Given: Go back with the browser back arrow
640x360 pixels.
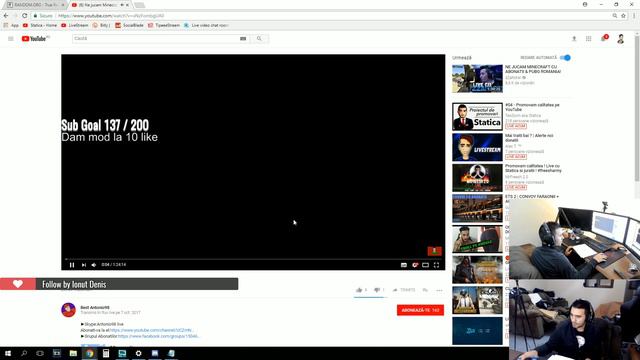Looking at the screenshot, I should coord(6,16).
